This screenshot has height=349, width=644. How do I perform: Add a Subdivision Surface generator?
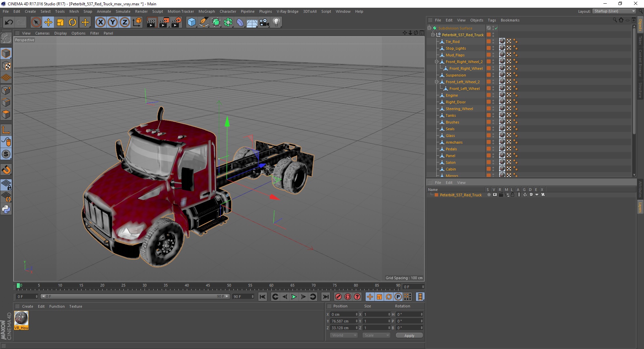pyautogui.click(x=216, y=22)
